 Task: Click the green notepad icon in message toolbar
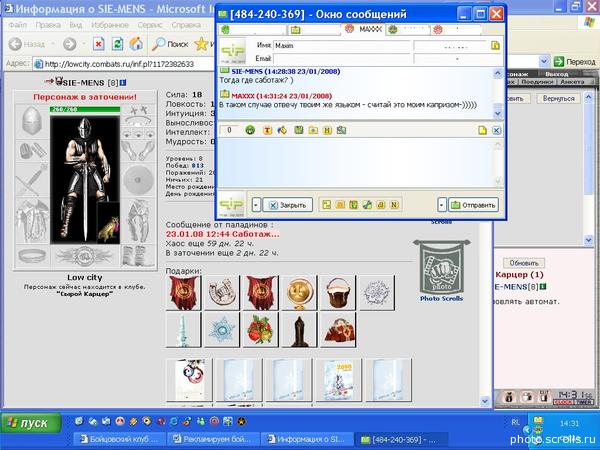tap(299, 130)
